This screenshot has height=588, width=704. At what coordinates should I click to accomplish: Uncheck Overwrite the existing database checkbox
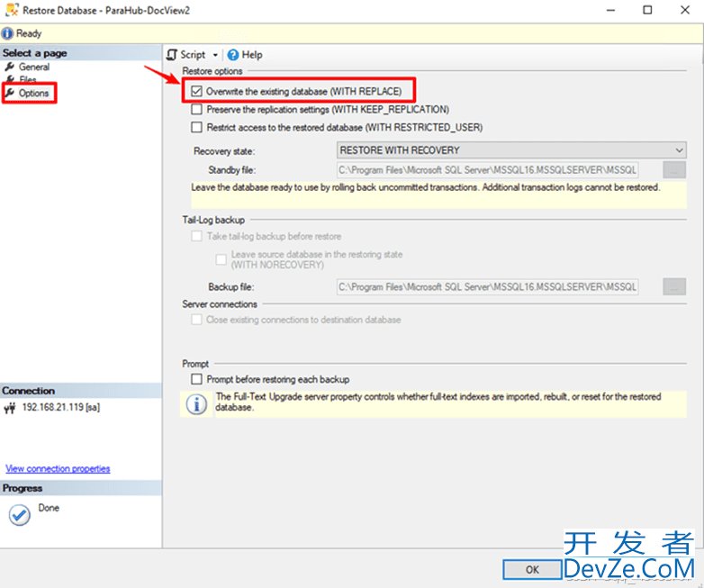pos(196,91)
